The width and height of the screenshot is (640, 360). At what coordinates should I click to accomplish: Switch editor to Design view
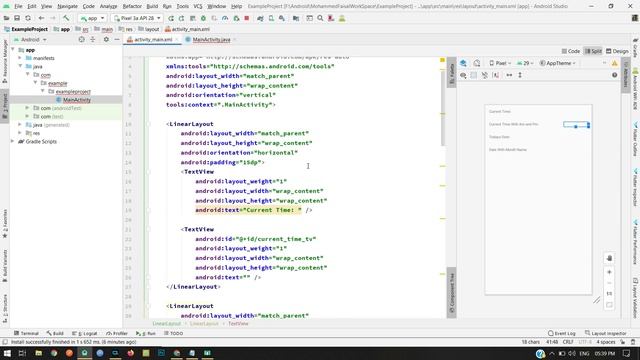coord(617,51)
